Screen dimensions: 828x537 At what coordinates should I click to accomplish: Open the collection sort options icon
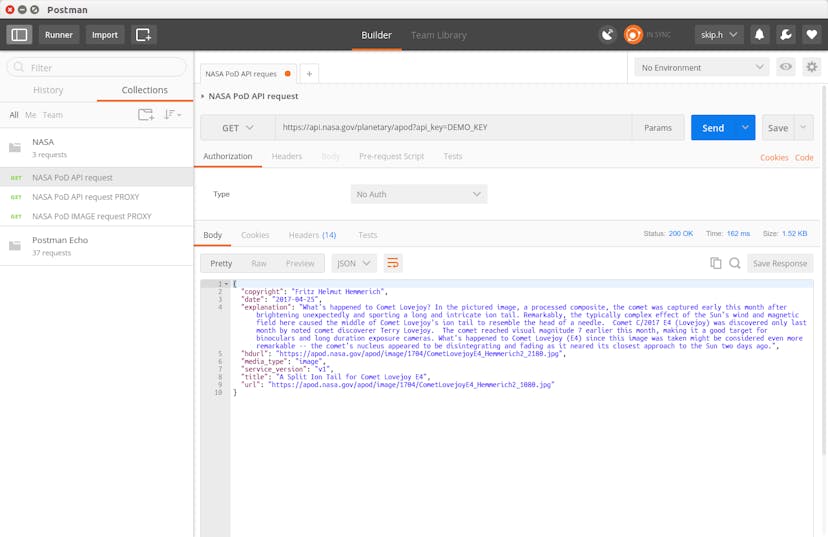(172, 115)
